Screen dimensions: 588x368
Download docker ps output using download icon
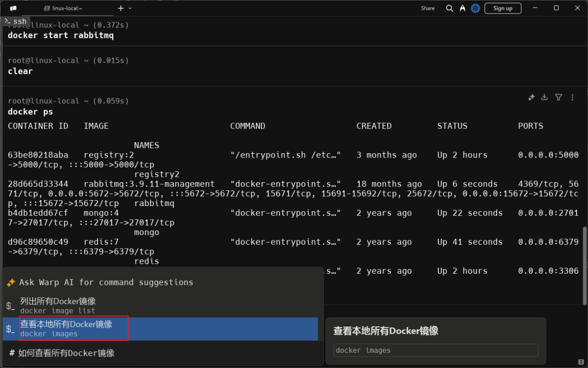[x=544, y=97]
